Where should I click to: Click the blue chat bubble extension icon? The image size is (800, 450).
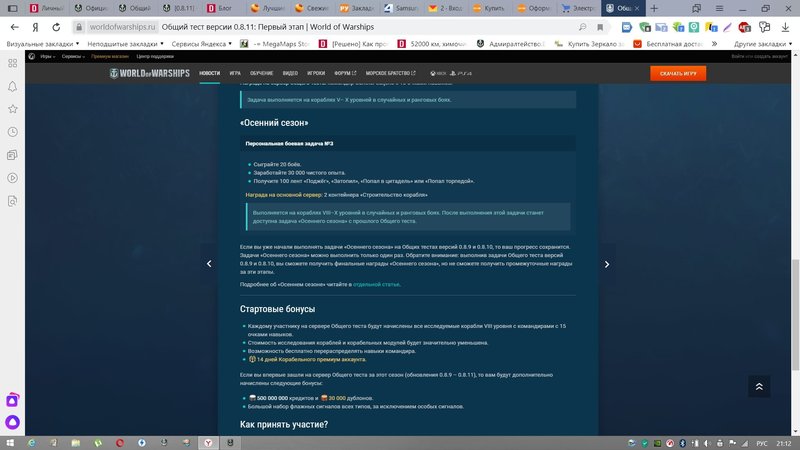pos(627,27)
